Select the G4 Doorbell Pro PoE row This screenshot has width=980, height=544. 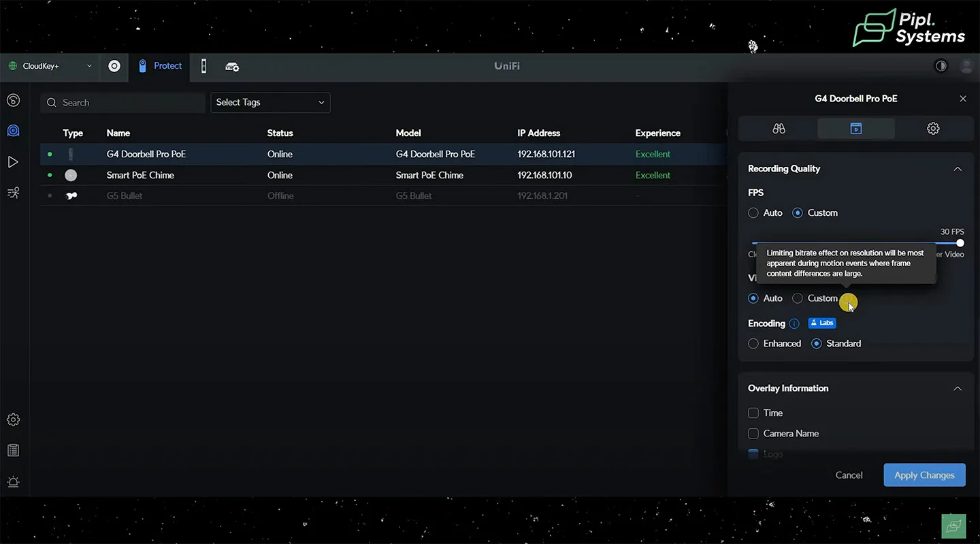point(383,155)
